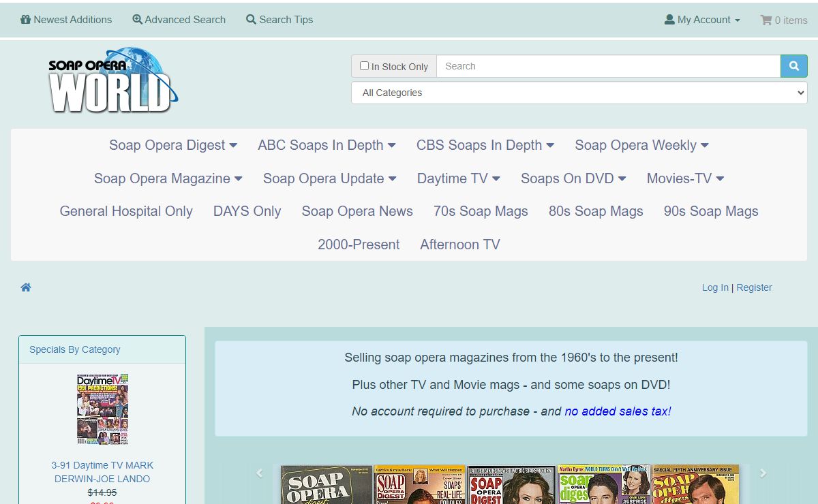Go to General Hospital Only
Viewport: 818px width, 504px height.
[x=126, y=211]
